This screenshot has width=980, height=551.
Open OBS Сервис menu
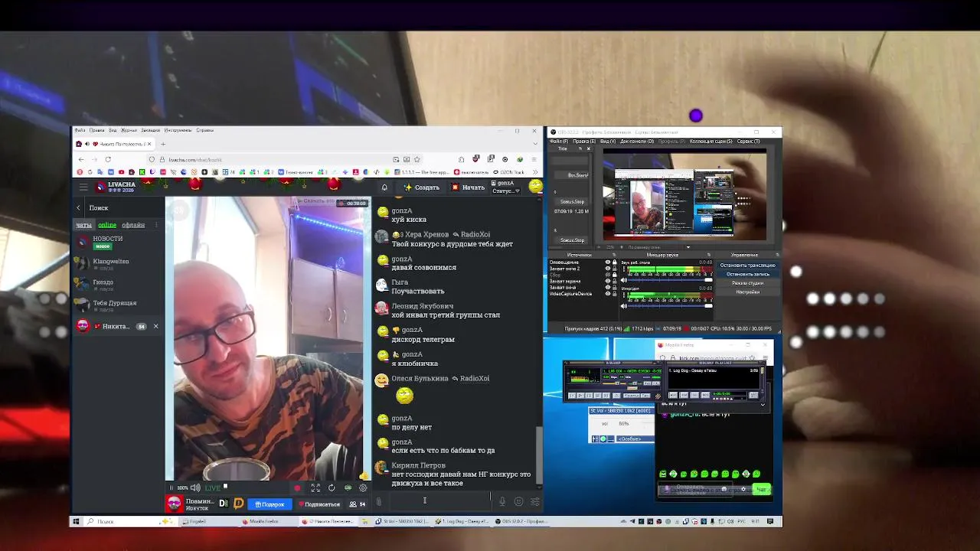tap(748, 142)
